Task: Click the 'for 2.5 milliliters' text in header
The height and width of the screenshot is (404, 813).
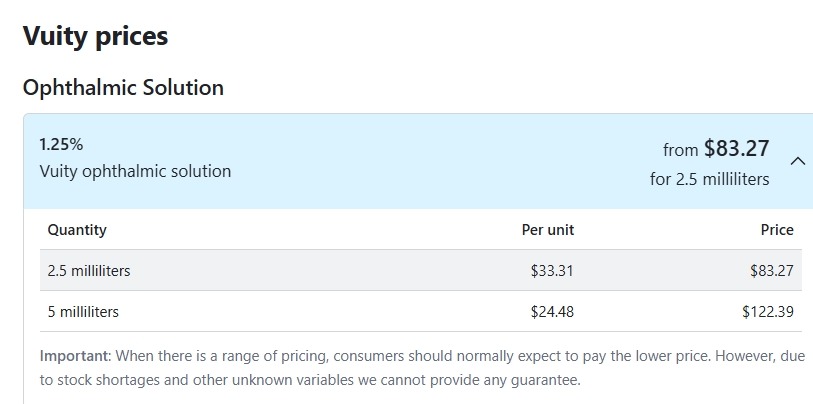Action: pyautogui.click(x=709, y=179)
